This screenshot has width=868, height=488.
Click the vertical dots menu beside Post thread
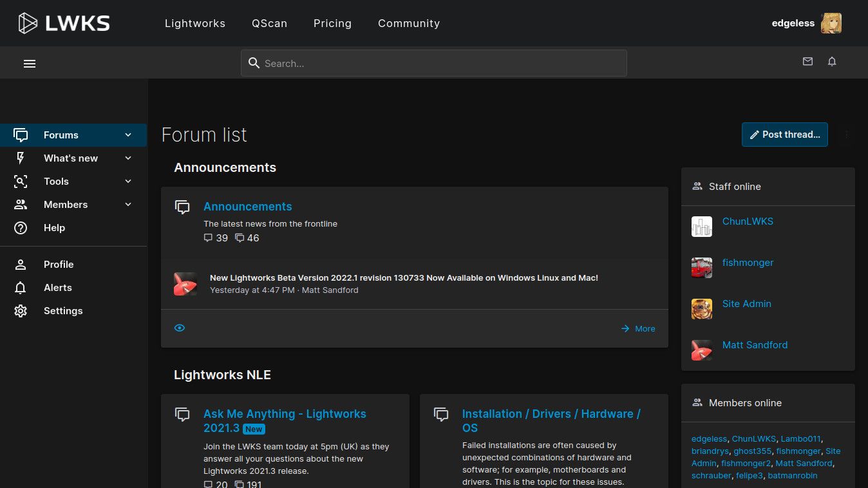(x=847, y=135)
